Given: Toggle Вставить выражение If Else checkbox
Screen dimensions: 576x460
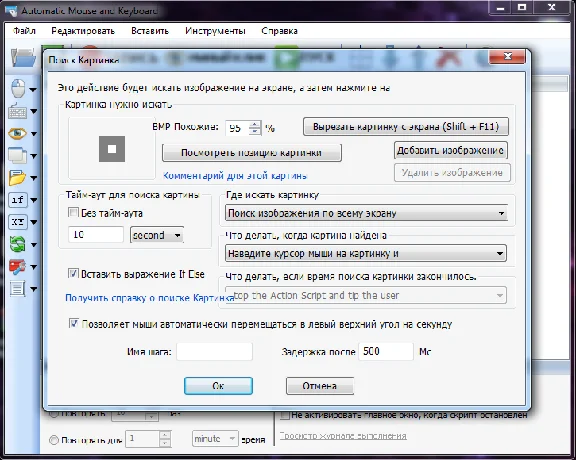Looking at the screenshot, I should point(73,273).
